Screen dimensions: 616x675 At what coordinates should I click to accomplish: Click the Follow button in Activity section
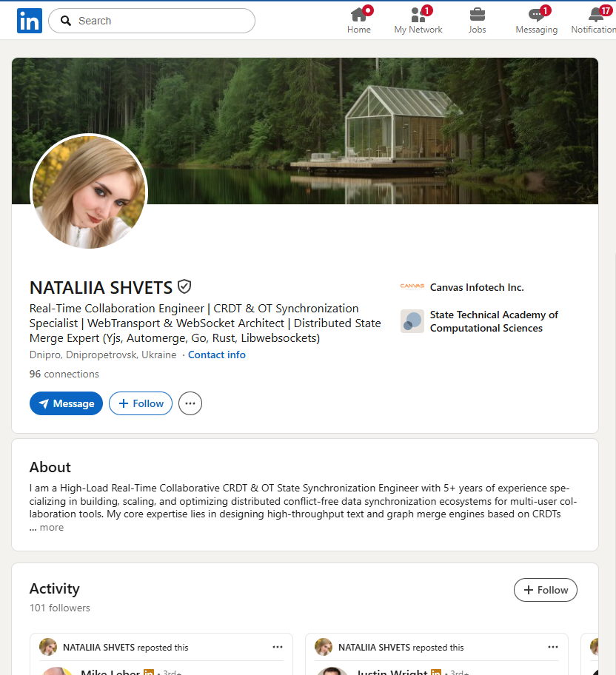tap(546, 590)
